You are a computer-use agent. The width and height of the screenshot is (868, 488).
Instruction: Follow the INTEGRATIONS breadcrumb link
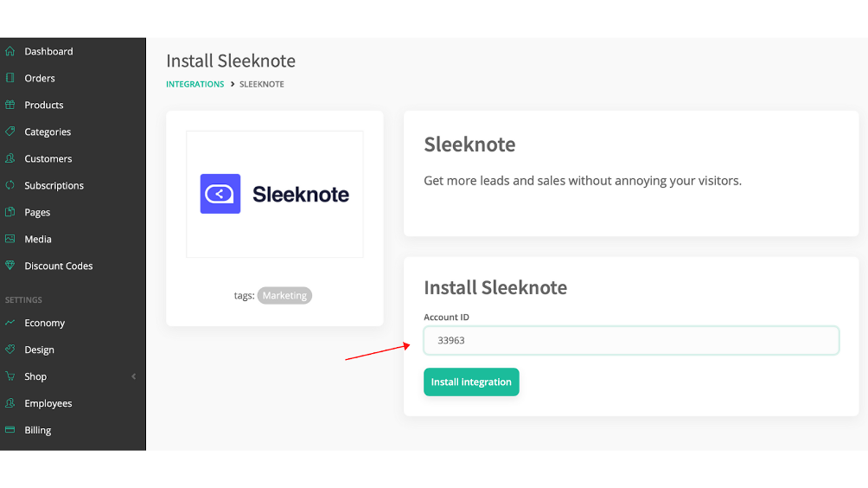195,84
